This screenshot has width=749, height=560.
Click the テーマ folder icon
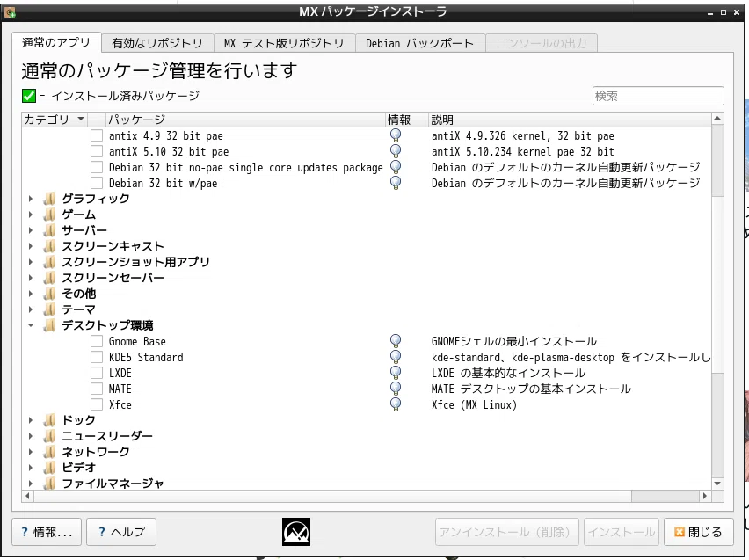click(x=49, y=309)
